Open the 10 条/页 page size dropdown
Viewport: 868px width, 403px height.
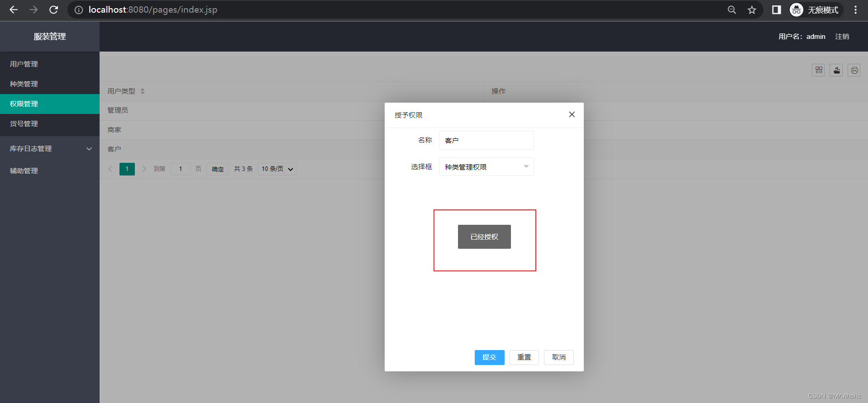tap(277, 169)
